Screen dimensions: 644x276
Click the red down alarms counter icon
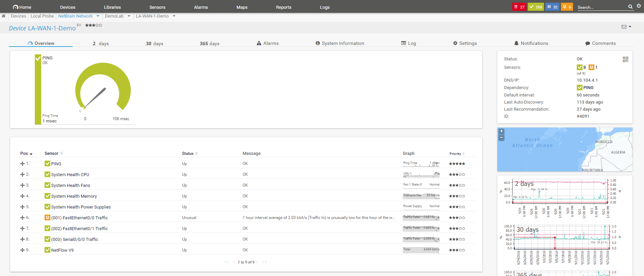click(x=519, y=7)
